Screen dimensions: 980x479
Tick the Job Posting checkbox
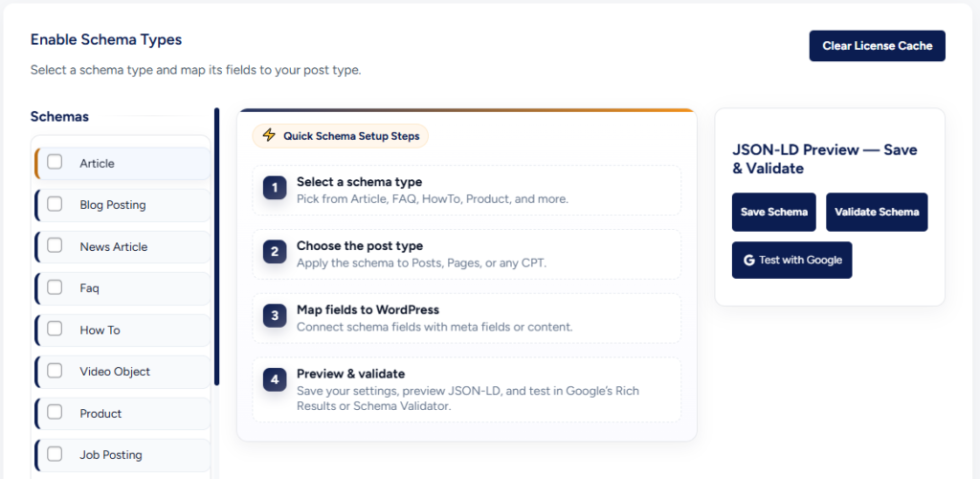[x=56, y=454]
